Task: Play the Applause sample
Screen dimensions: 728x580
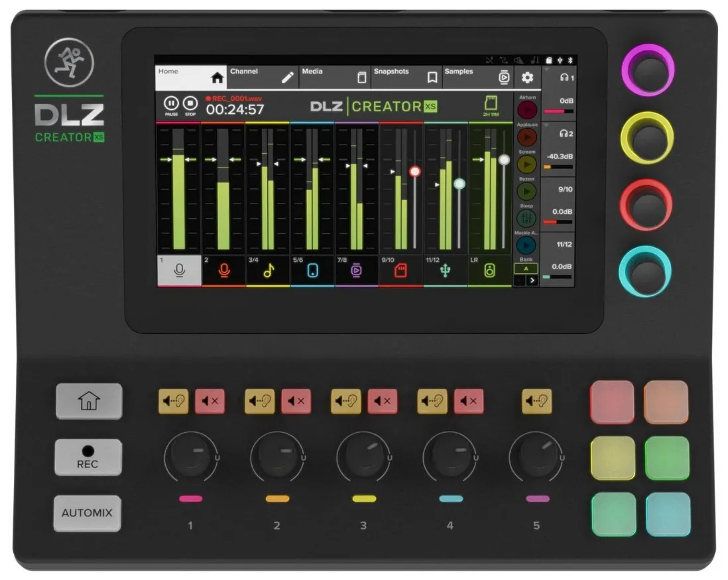Action: (x=526, y=137)
